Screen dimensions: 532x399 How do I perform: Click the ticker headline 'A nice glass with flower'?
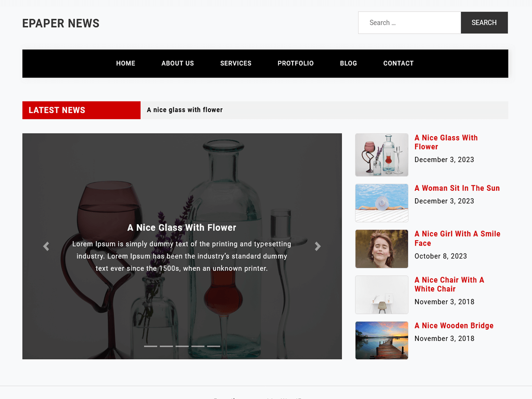(x=185, y=110)
